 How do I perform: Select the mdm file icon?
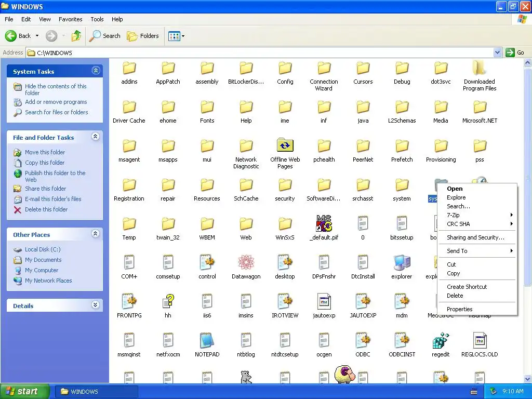(402, 302)
